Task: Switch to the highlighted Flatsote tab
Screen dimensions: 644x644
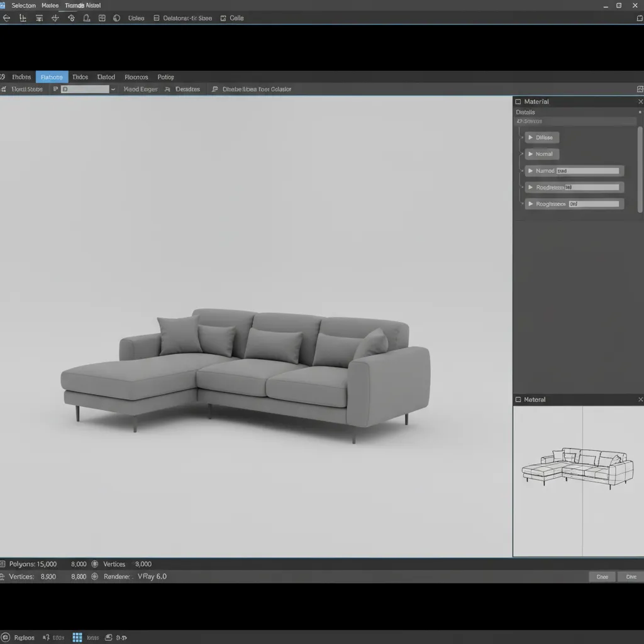Action: pyautogui.click(x=52, y=76)
